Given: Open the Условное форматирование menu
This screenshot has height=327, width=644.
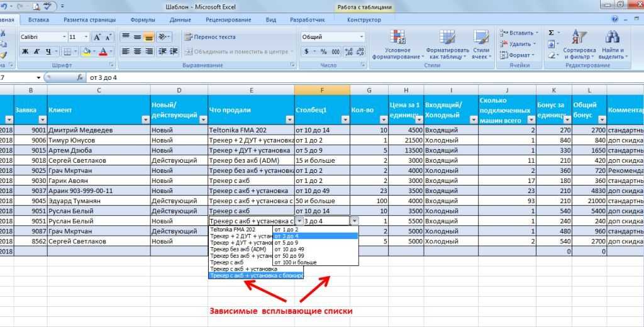Looking at the screenshot, I should point(397,45).
